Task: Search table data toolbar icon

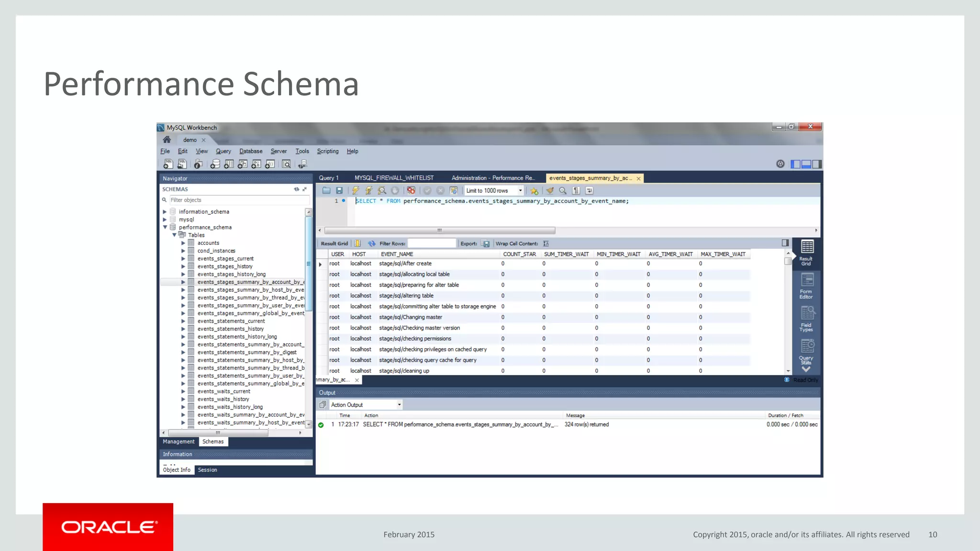Action: coord(286,164)
